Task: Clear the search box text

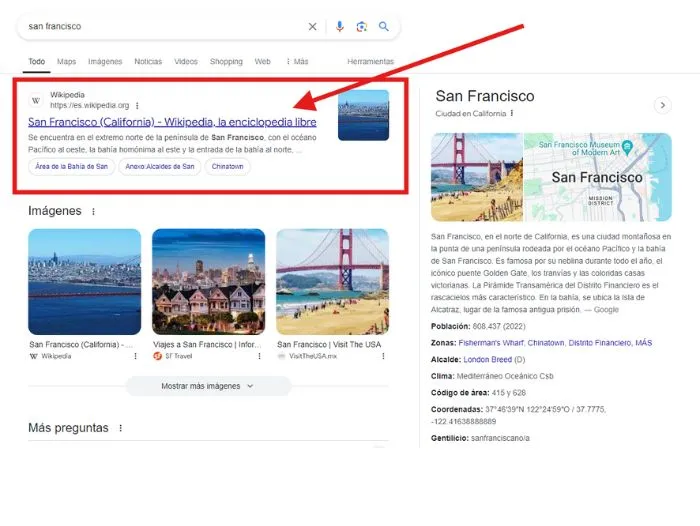Action: [312, 27]
